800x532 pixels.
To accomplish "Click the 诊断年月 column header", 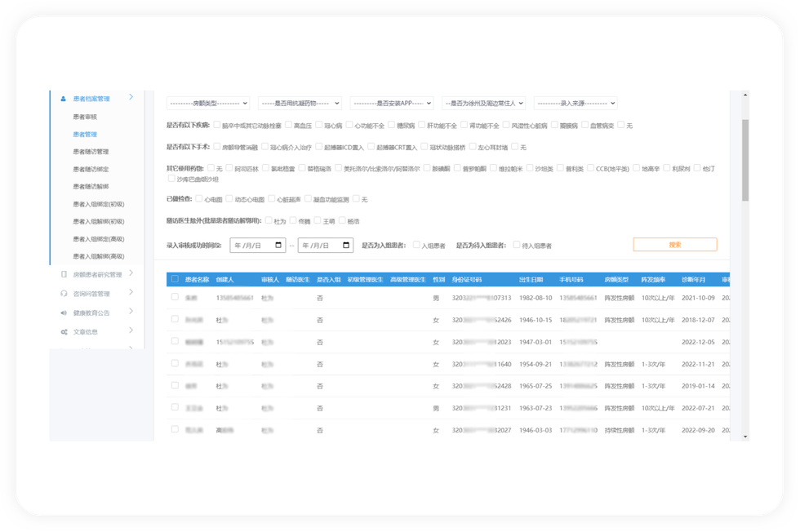I will point(694,280).
